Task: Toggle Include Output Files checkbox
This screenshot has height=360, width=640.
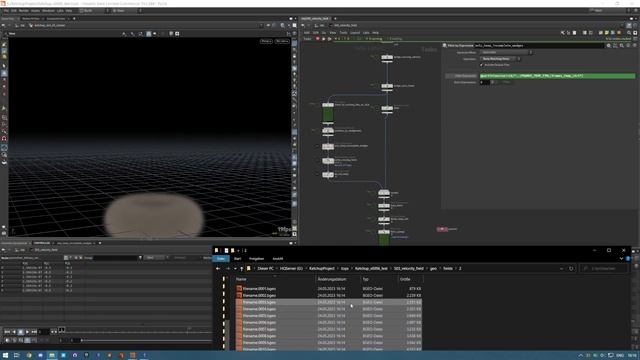Action: 482,65
